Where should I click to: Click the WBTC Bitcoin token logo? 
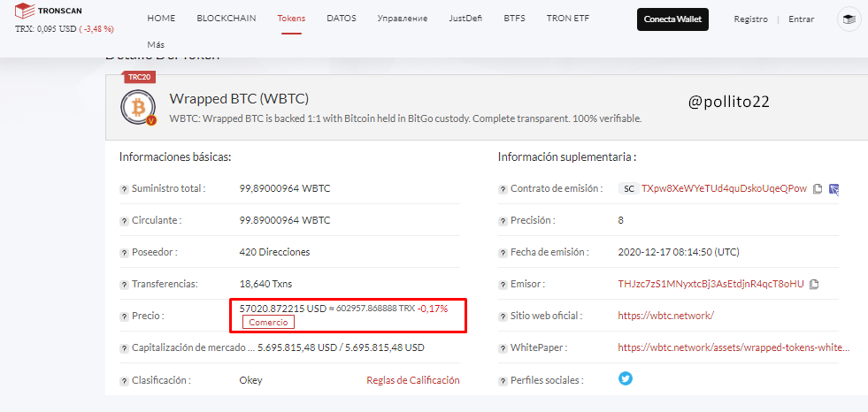coord(138,107)
